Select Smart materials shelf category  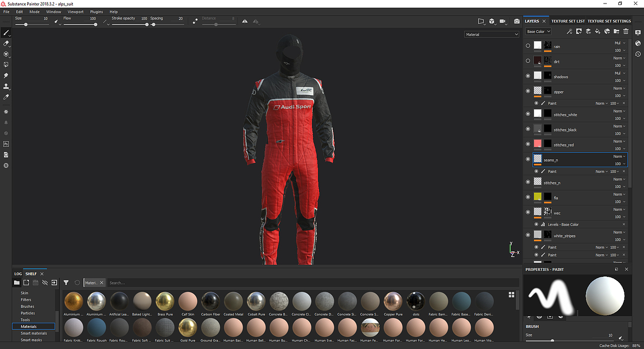[x=34, y=333]
